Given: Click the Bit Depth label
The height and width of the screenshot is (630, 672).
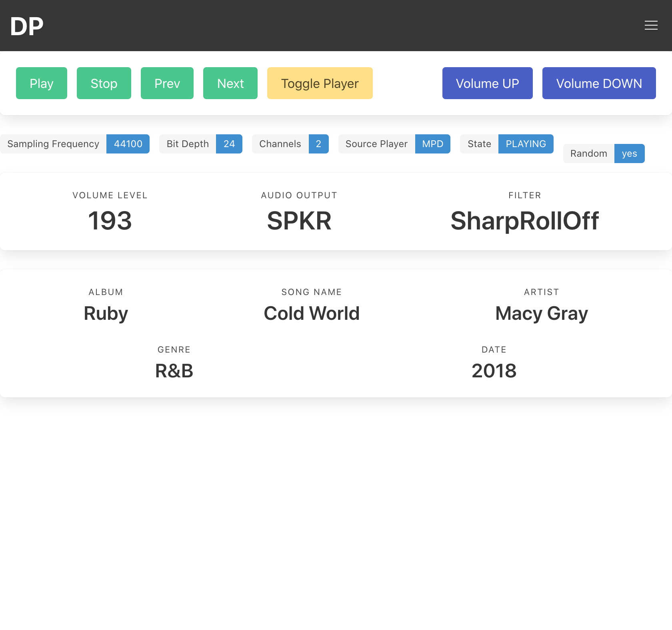Looking at the screenshot, I should point(188,144).
